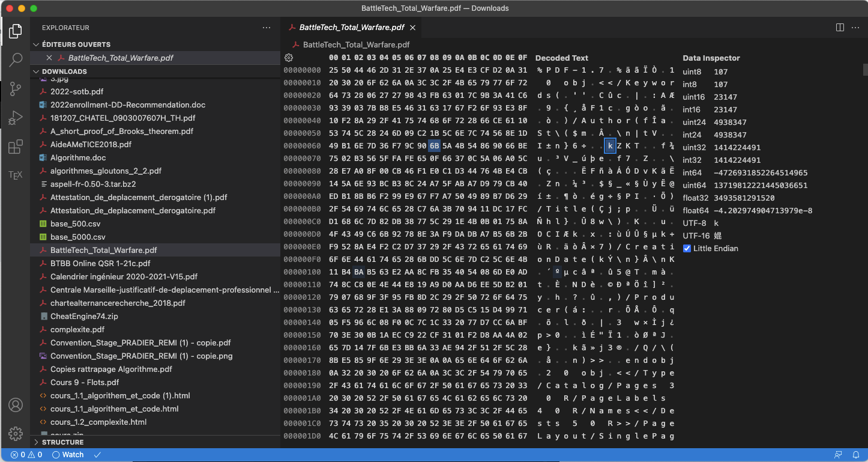Open the Accounts menu icon
Image resolution: width=868 pixels, height=462 pixels.
point(16,404)
